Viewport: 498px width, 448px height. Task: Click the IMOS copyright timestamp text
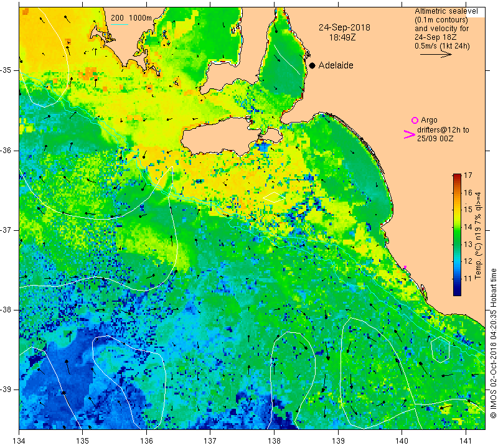coord(493,343)
